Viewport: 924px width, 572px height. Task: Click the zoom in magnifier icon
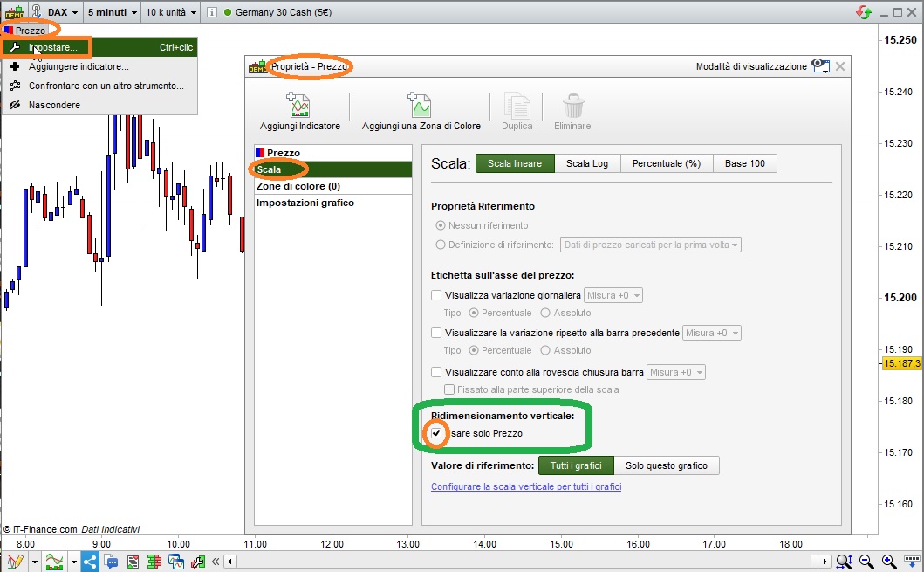889,562
